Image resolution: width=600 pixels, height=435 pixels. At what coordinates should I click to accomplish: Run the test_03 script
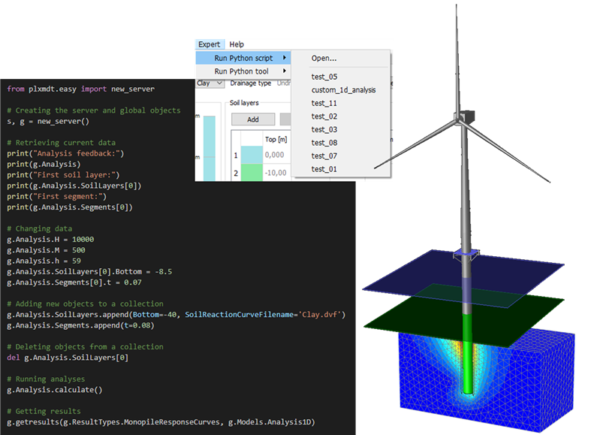[324, 130]
